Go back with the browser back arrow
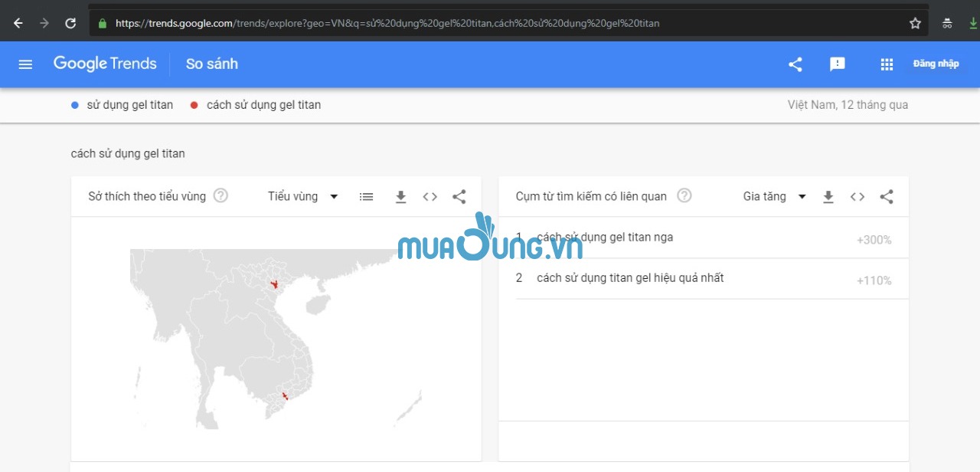 [x=18, y=23]
